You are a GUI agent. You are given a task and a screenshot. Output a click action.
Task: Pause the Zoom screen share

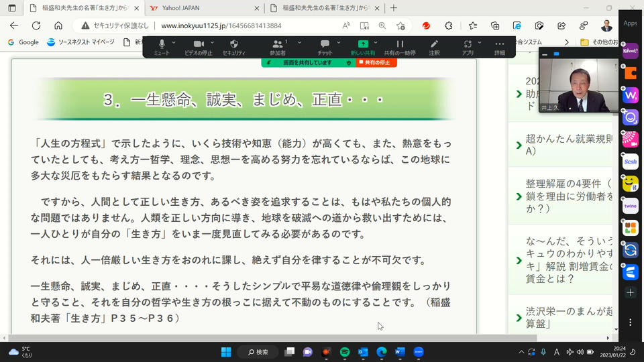[400, 48]
